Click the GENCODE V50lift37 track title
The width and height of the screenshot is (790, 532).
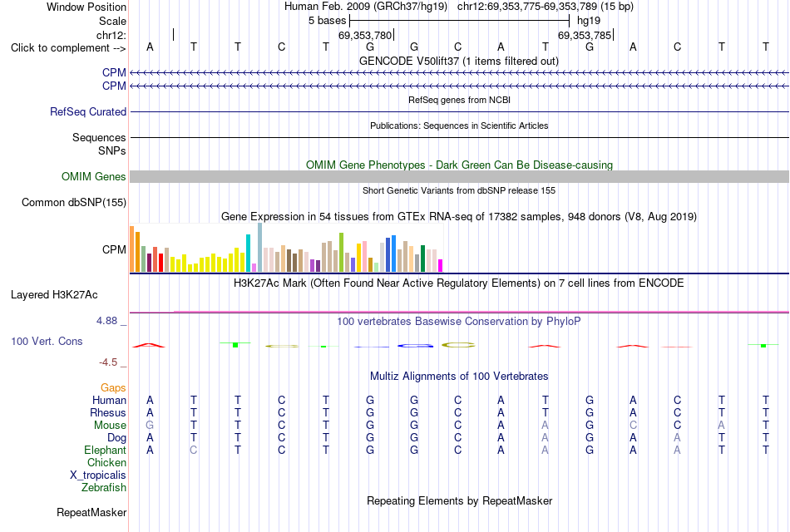click(x=459, y=61)
